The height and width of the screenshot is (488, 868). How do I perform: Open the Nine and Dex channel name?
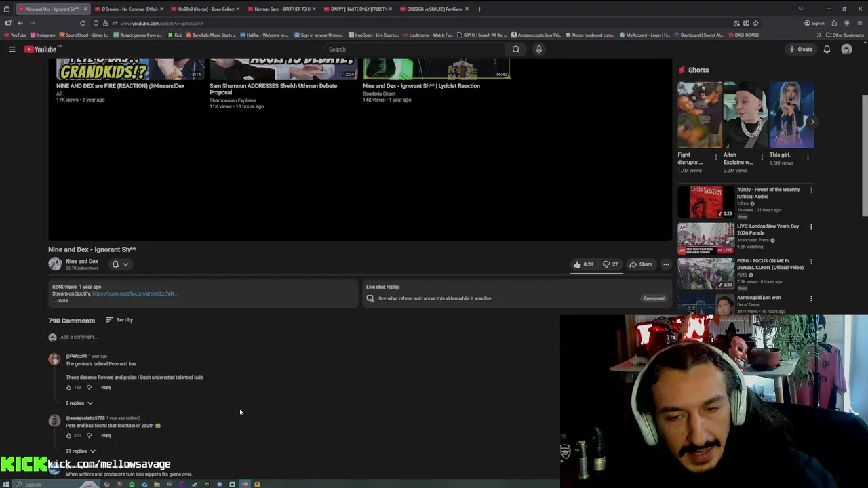[x=81, y=261]
